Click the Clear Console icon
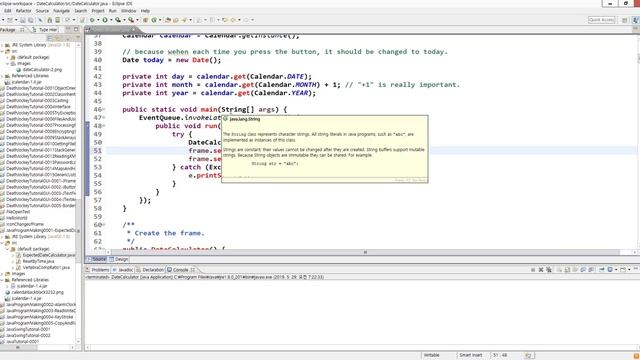Screen dimensions: 640x360 click(x=559, y=270)
